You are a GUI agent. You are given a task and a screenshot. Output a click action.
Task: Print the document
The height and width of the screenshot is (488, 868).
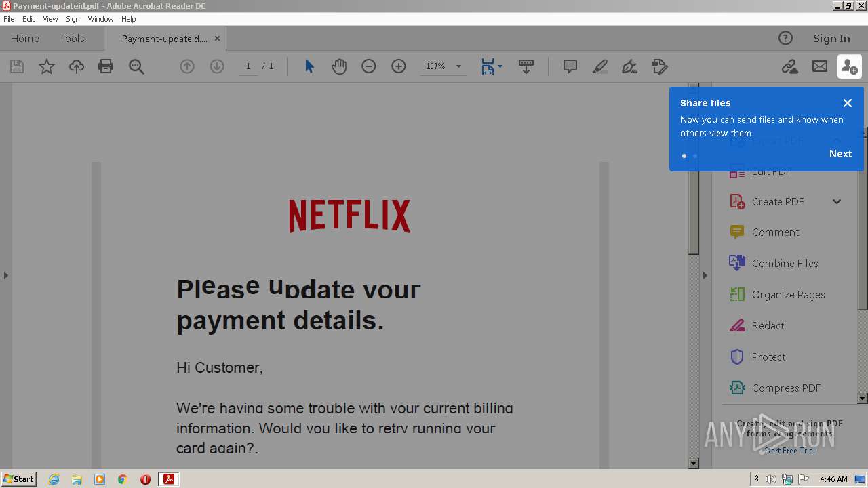[106, 66]
